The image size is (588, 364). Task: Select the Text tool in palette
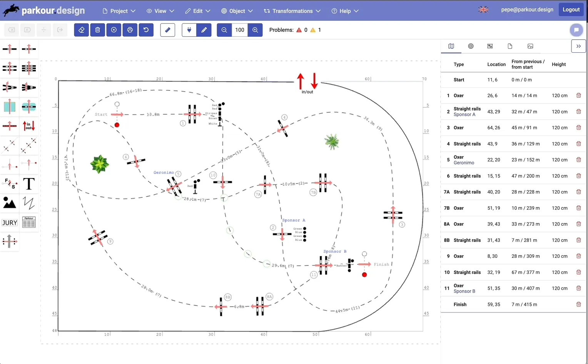pyautogui.click(x=29, y=184)
